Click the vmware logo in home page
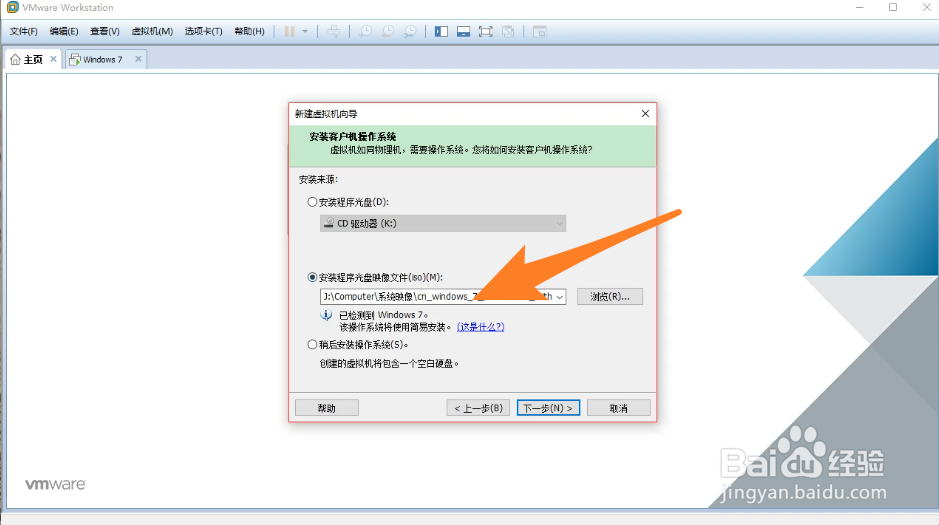This screenshot has height=525, width=939. point(55,484)
